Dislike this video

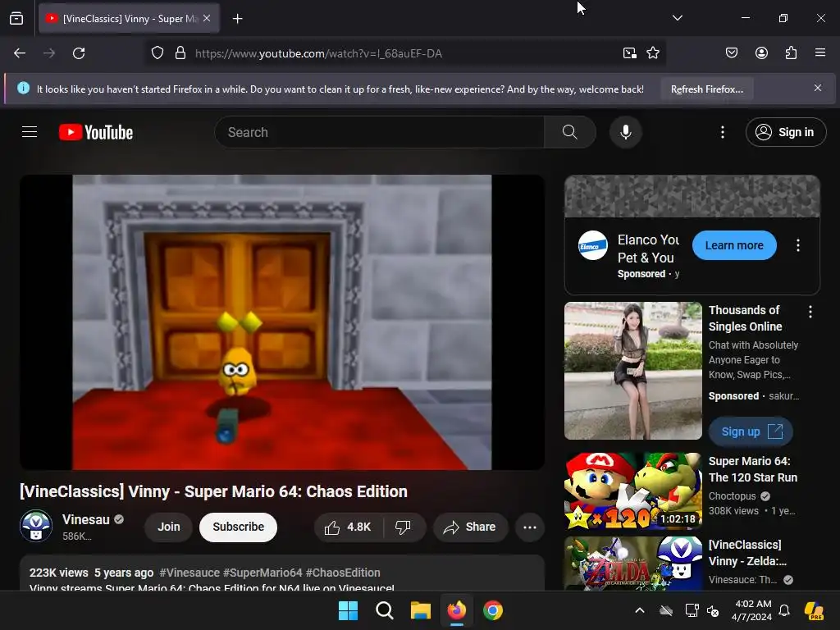click(404, 527)
